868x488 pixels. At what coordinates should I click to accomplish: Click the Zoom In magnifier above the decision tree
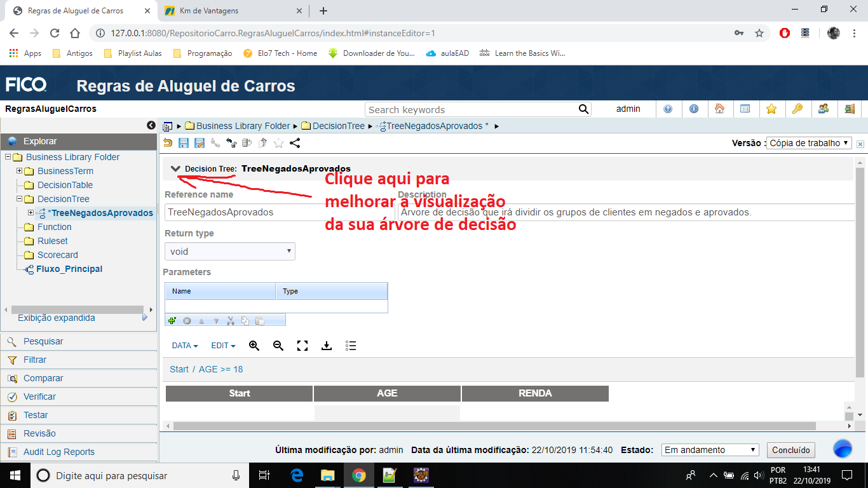tap(254, 346)
